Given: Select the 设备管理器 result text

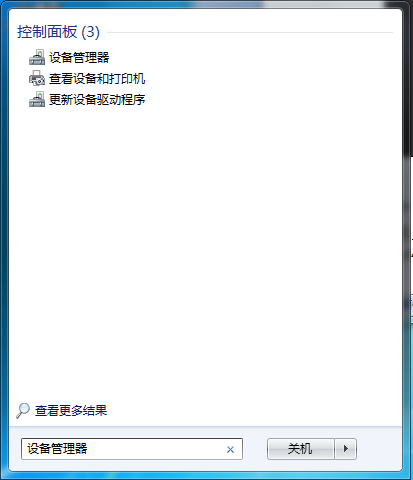Looking at the screenshot, I should pyautogui.click(x=79, y=57).
